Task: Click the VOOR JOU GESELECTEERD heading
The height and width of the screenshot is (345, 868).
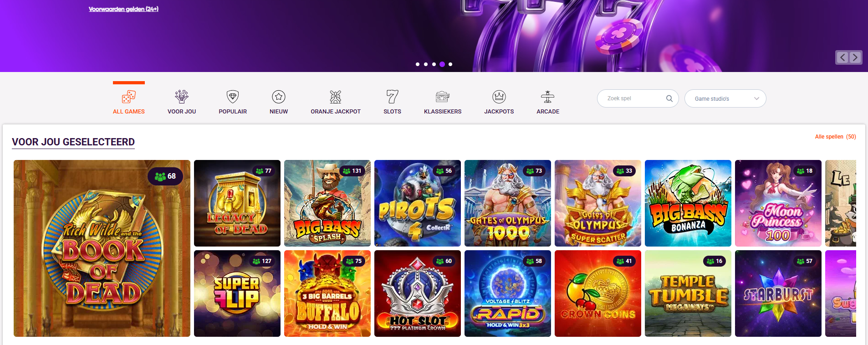Action: click(x=73, y=142)
